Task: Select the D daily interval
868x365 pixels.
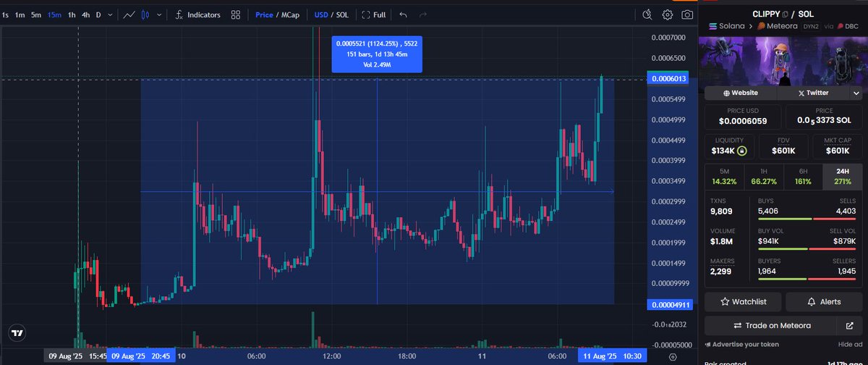Action: (98, 14)
